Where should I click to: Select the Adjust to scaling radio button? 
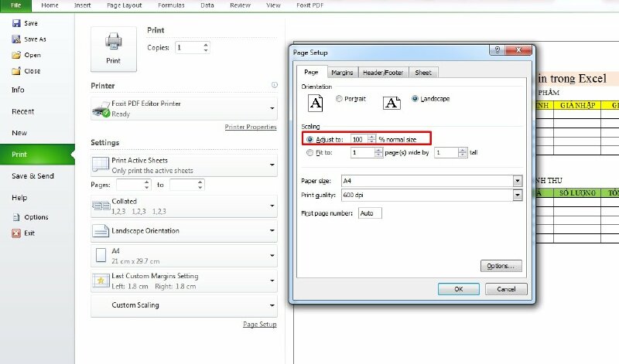click(310, 140)
